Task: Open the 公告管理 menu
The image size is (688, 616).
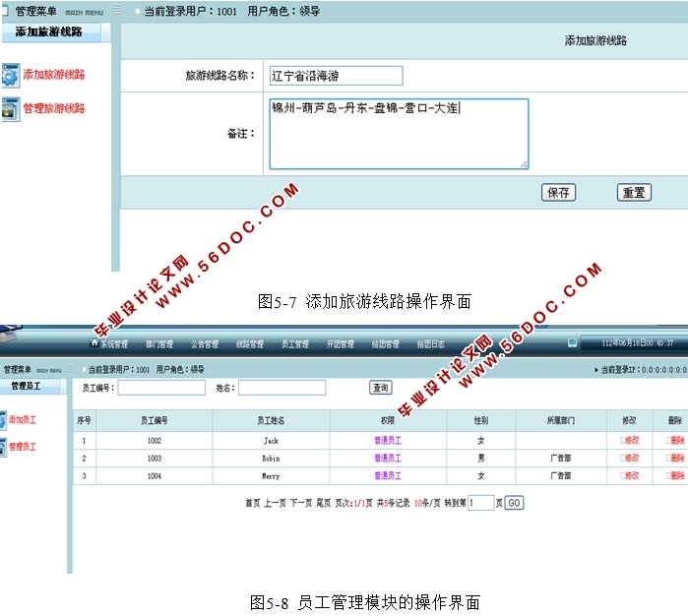Action: tap(205, 344)
